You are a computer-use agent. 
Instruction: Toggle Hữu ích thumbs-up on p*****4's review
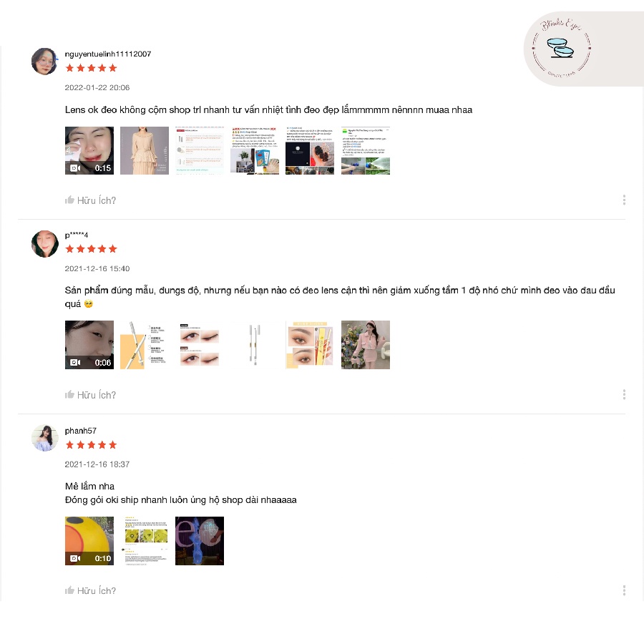90,395
